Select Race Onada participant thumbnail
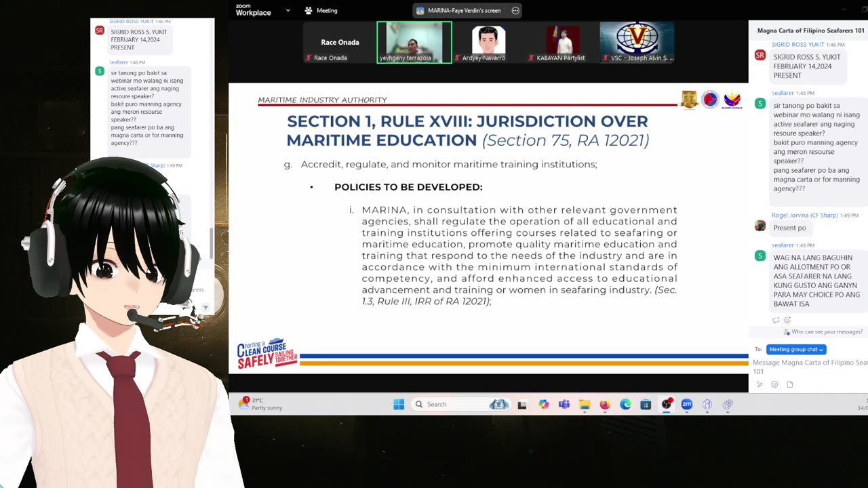Viewport: 868px width, 488px height. pyautogui.click(x=339, y=42)
